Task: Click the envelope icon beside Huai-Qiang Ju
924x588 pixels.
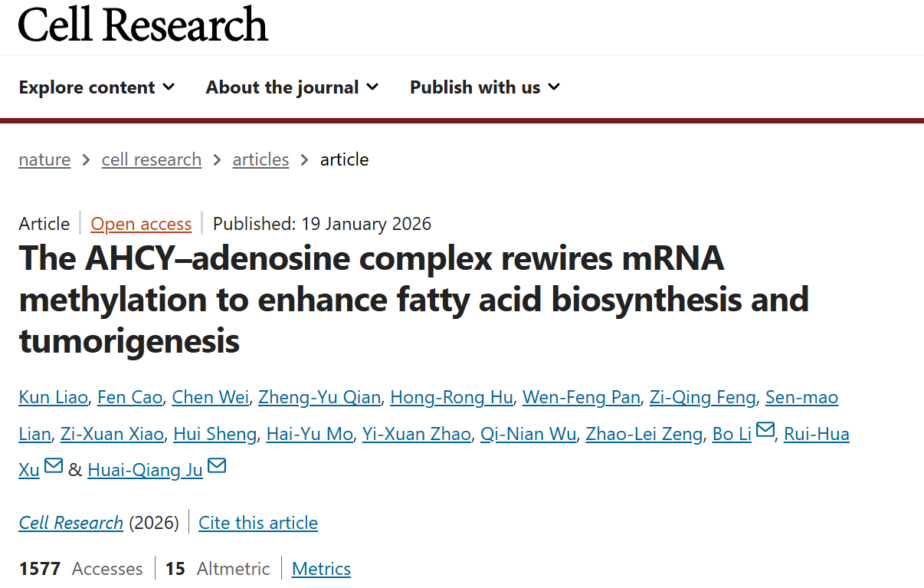Action: coord(217,466)
